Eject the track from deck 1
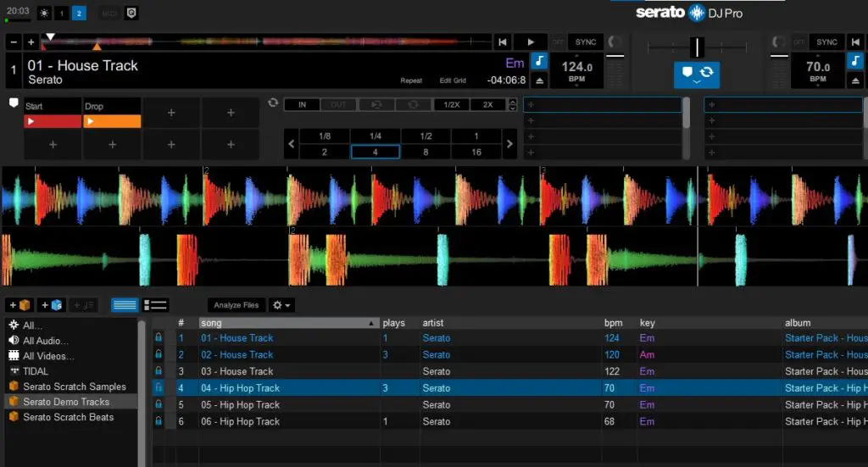Viewport: 868px width, 467px height. 539,81
